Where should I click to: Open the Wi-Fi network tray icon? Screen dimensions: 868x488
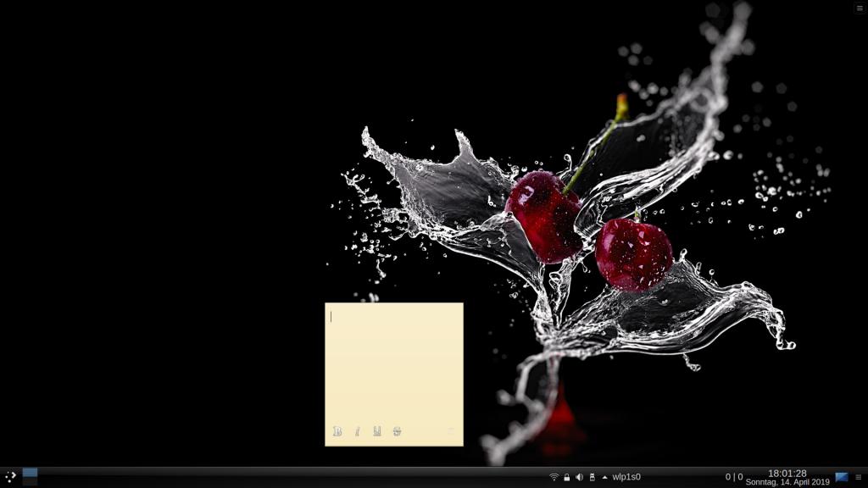pyautogui.click(x=554, y=477)
